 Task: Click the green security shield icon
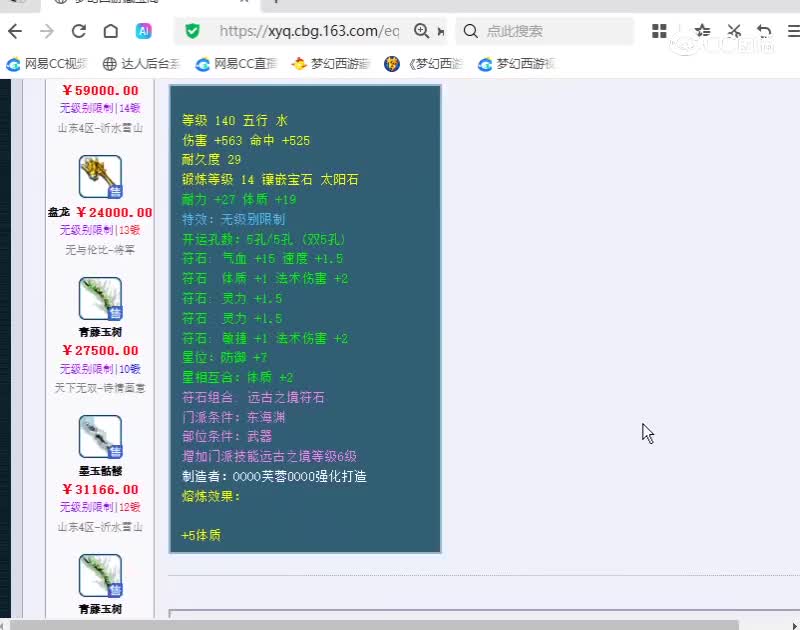click(193, 31)
